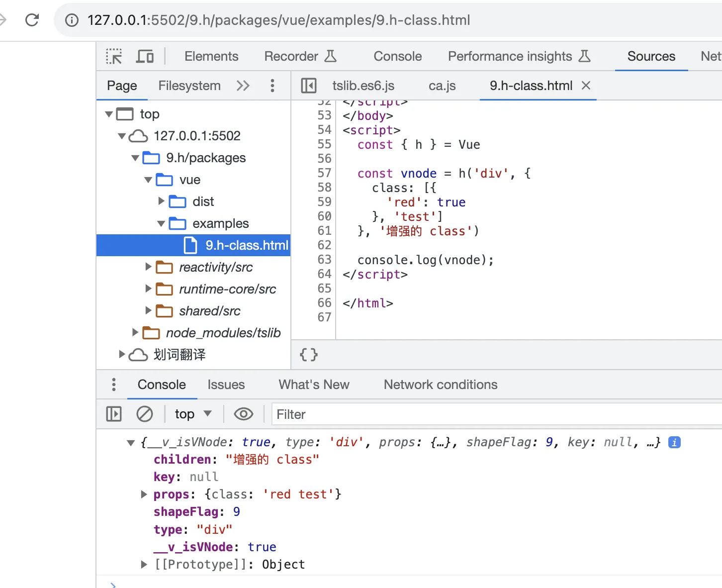This screenshot has width=722, height=588.
Task: Click the dist folder icon
Action: 178,201
